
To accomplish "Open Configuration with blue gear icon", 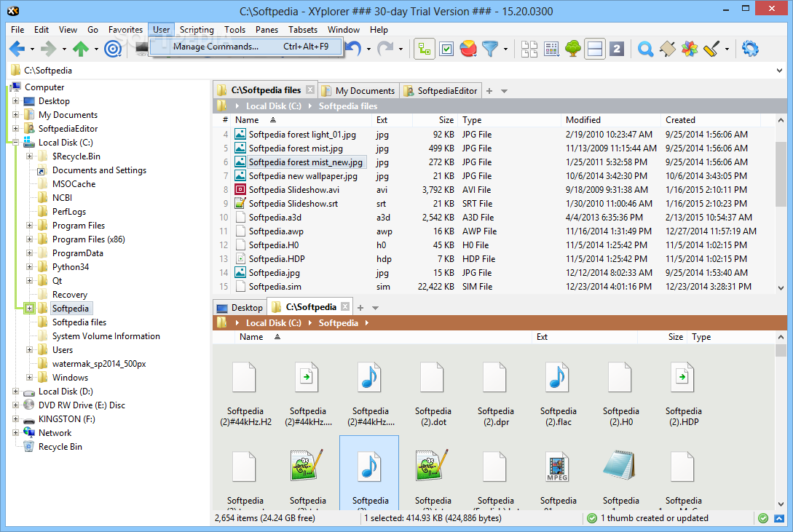I will [750, 49].
